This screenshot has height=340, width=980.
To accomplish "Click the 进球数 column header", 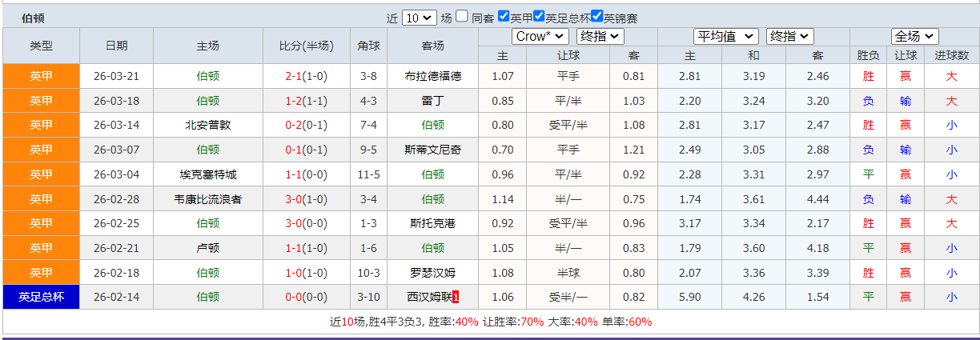I will tap(951, 55).
